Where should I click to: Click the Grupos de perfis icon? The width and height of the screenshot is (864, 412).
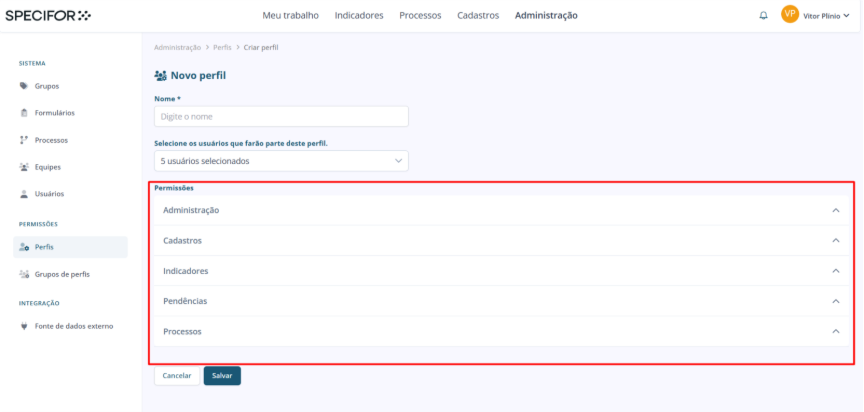point(24,274)
